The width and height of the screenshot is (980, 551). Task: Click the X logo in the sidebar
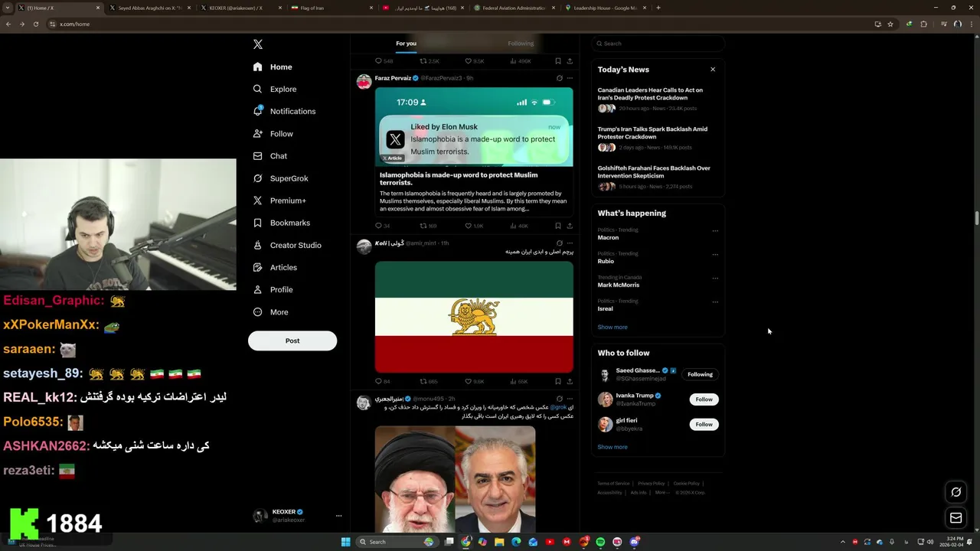(x=258, y=44)
